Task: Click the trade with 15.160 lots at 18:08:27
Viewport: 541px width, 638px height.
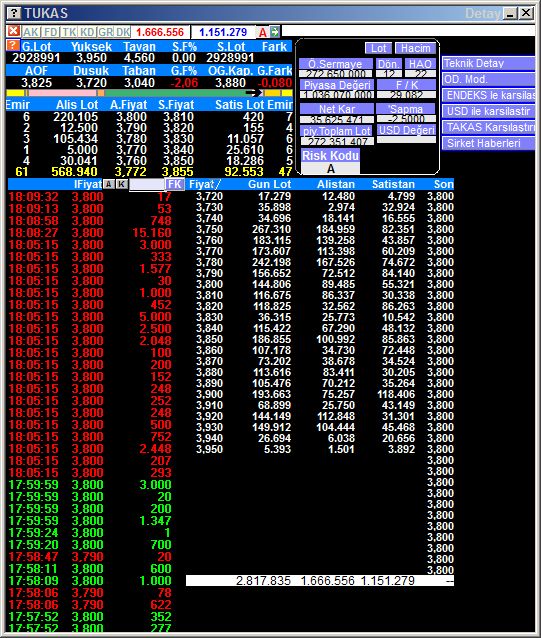Action: [89, 233]
